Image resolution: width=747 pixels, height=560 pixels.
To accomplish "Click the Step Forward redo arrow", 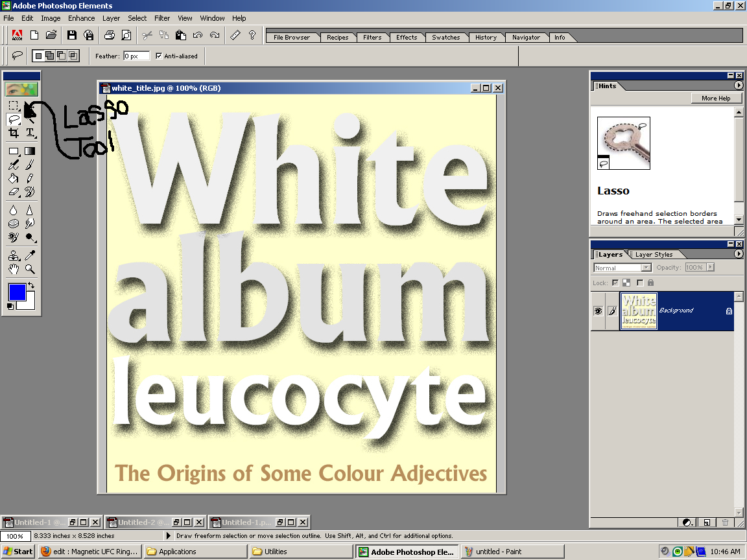I will coord(215,35).
